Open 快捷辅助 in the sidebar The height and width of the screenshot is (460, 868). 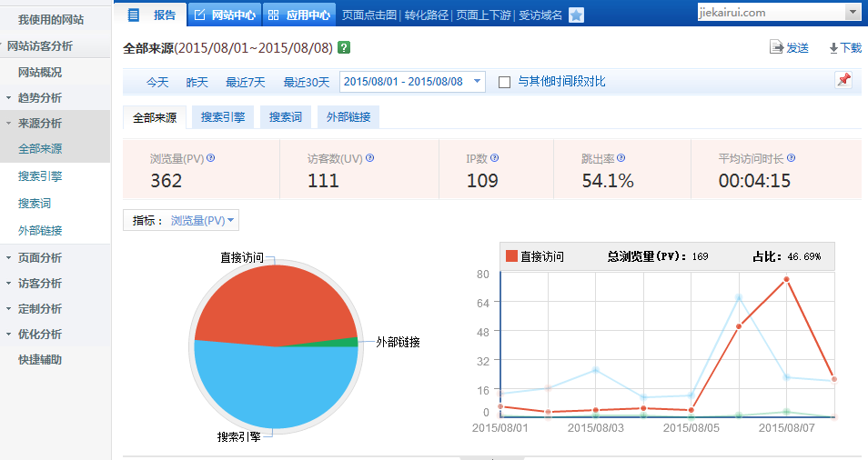(x=40, y=360)
